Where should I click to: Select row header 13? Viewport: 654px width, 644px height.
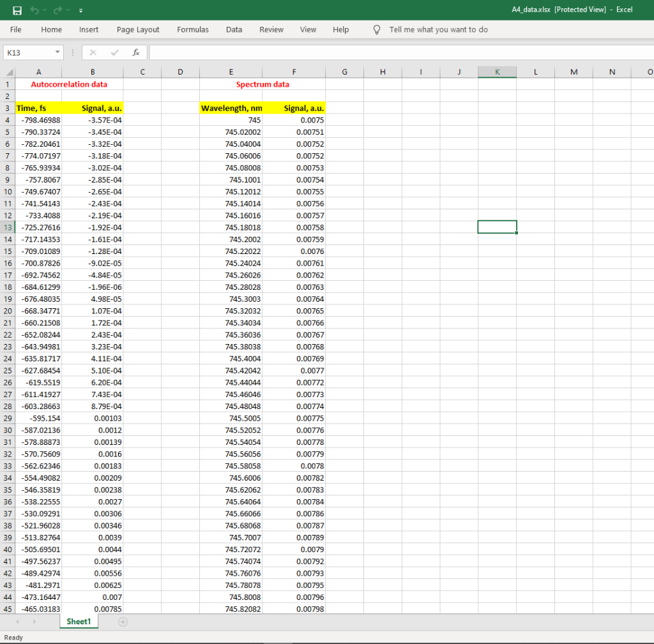point(7,227)
